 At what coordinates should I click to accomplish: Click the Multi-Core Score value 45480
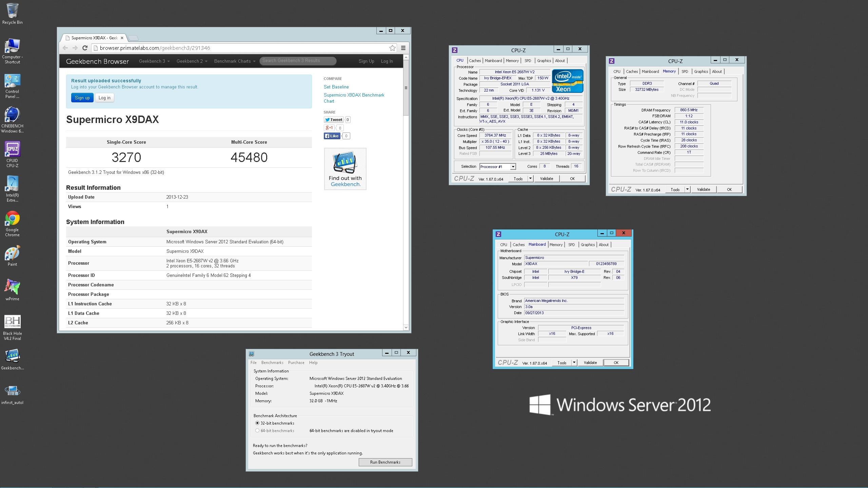tap(249, 158)
